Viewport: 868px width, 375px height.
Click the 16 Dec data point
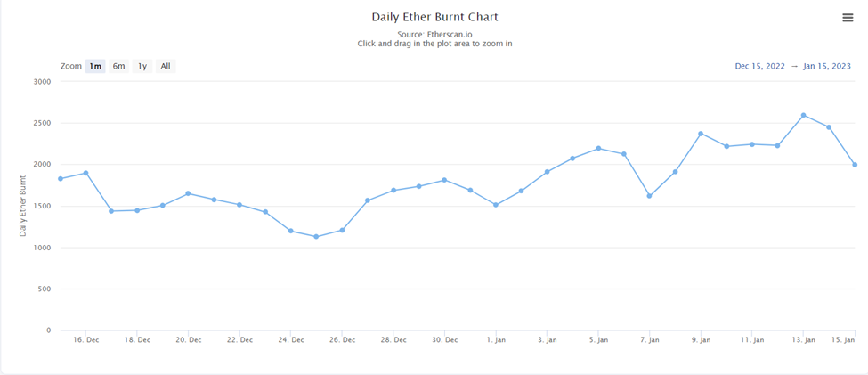point(85,173)
